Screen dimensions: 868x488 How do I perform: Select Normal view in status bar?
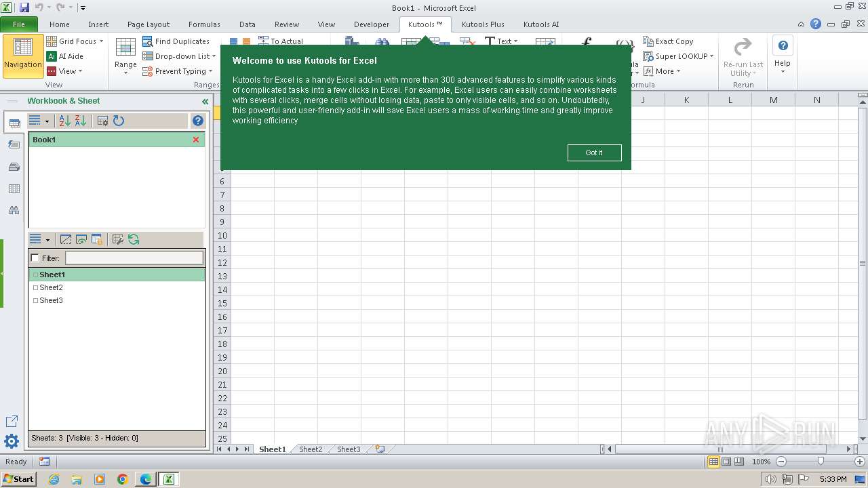click(x=713, y=462)
